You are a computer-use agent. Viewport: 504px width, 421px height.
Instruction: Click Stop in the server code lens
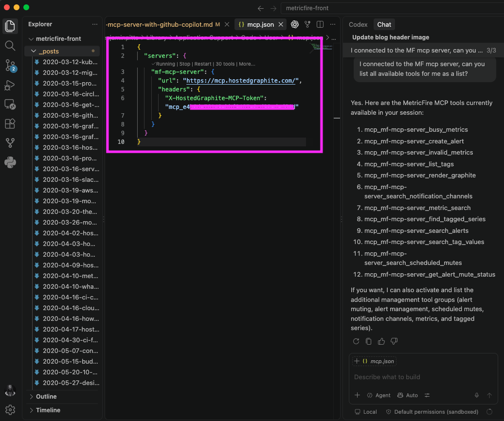[x=185, y=64]
